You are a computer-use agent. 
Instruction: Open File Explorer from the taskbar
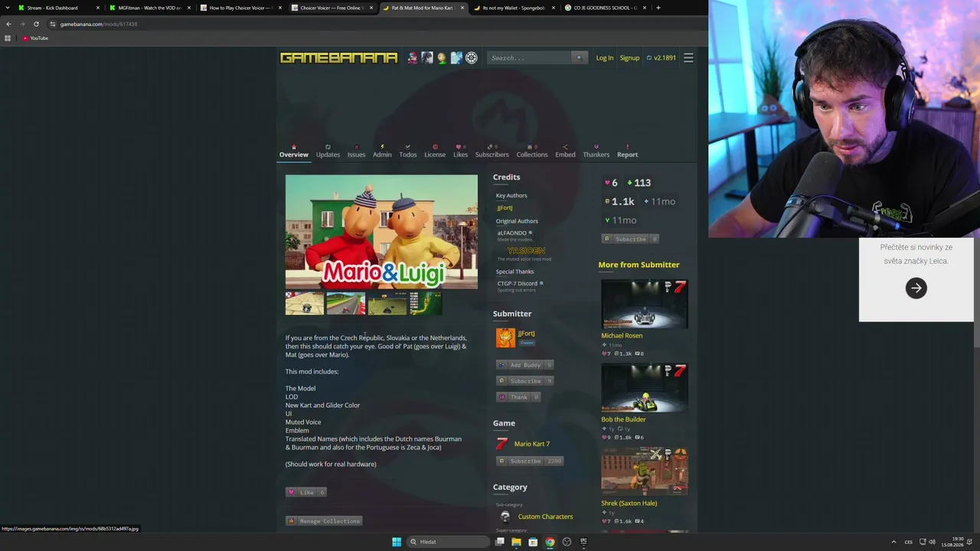(x=516, y=542)
